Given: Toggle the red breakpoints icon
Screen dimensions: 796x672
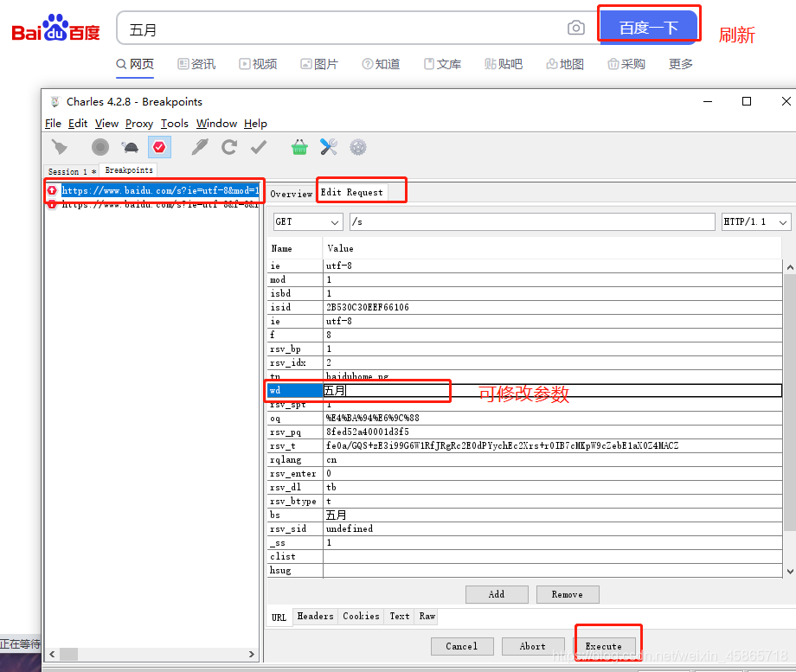Looking at the screenshot, I should pyautogui.click(x=159, y=147).
